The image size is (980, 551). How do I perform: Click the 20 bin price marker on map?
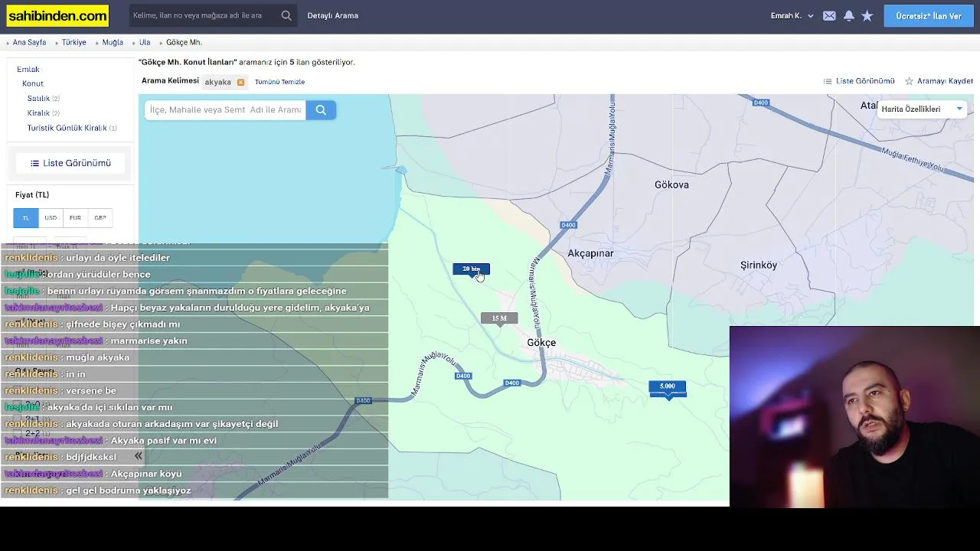click(471, 269)
